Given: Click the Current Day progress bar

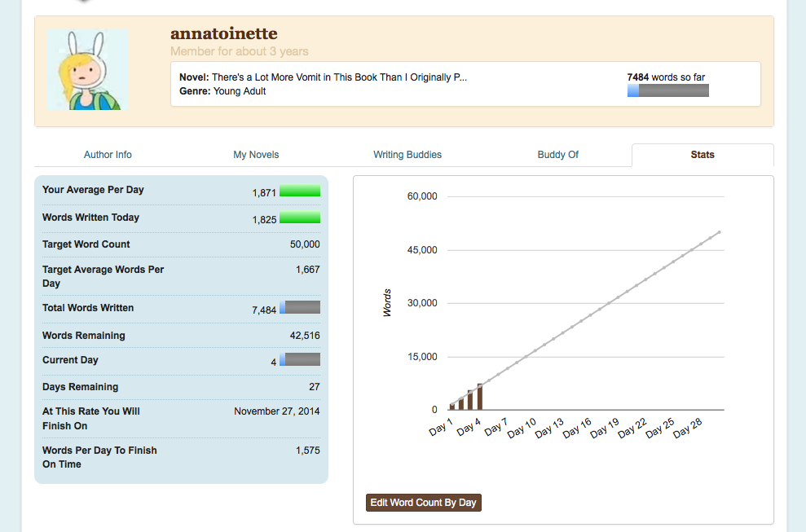Looking at the screenshot, I should 299,359.
